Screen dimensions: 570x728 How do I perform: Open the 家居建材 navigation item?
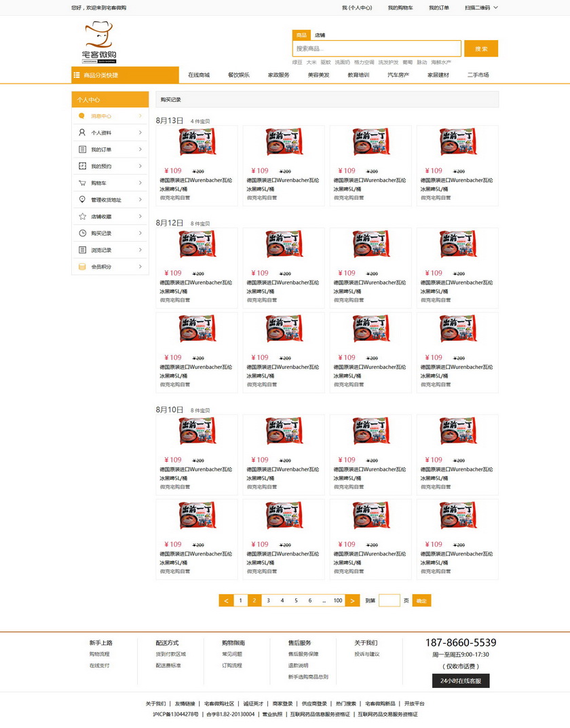pyautogui.click(x=438, y=75)
